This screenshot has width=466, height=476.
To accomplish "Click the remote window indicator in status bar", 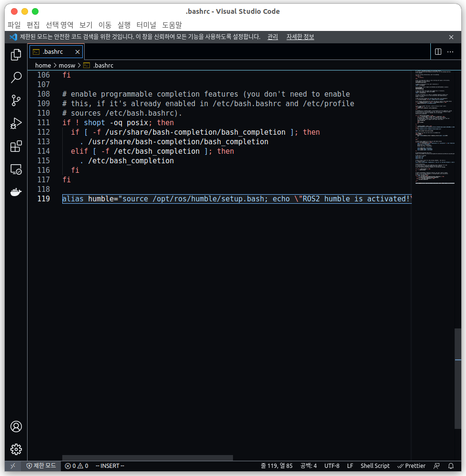I will point(13,466).
